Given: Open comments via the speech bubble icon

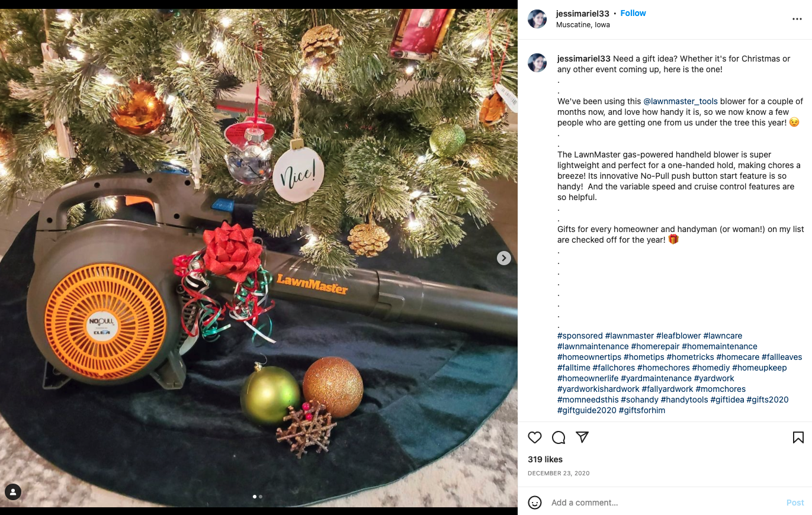Looking at the screenshot, I should [x=559, y=437].
